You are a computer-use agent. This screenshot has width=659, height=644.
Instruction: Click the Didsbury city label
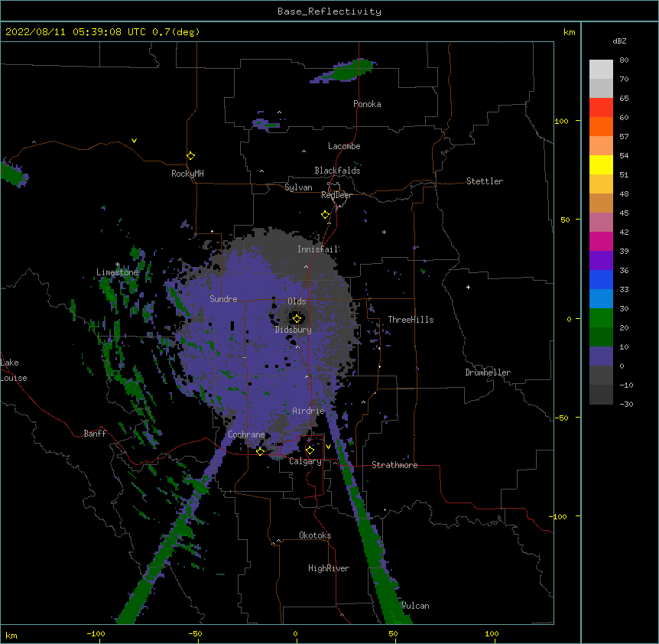(x=294, y=330)
